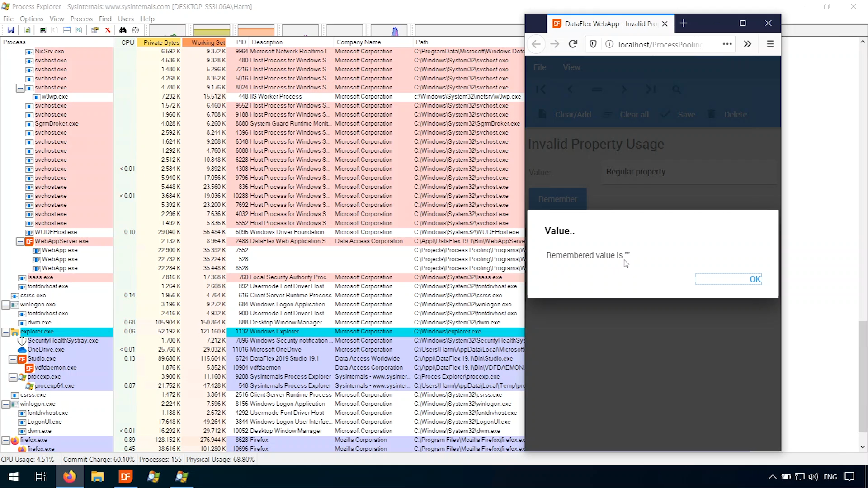Click the Save toolbar icon in Process Explorer
Viewport: 868px width, 488px height.
(x=11, y=30)
